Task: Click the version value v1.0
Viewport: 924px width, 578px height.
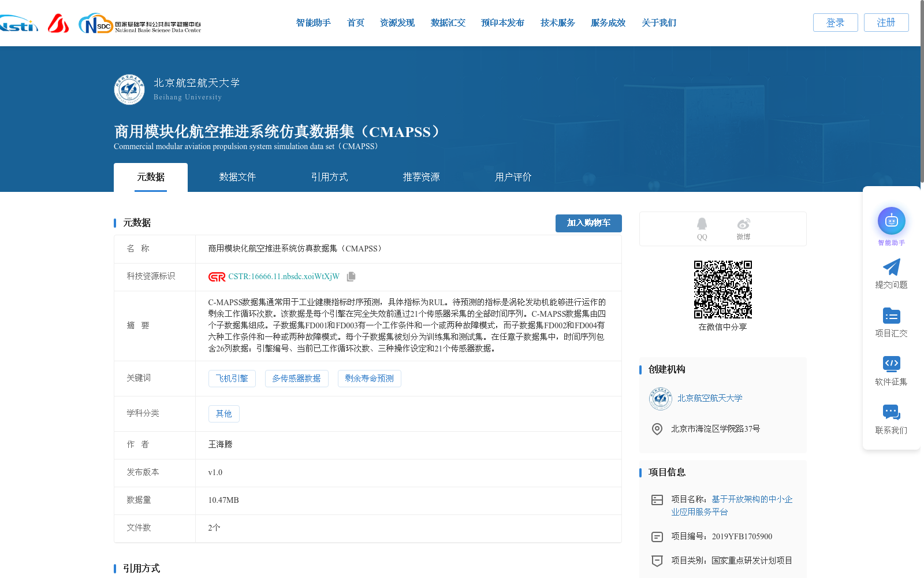Action: click(x=215, y=473)
